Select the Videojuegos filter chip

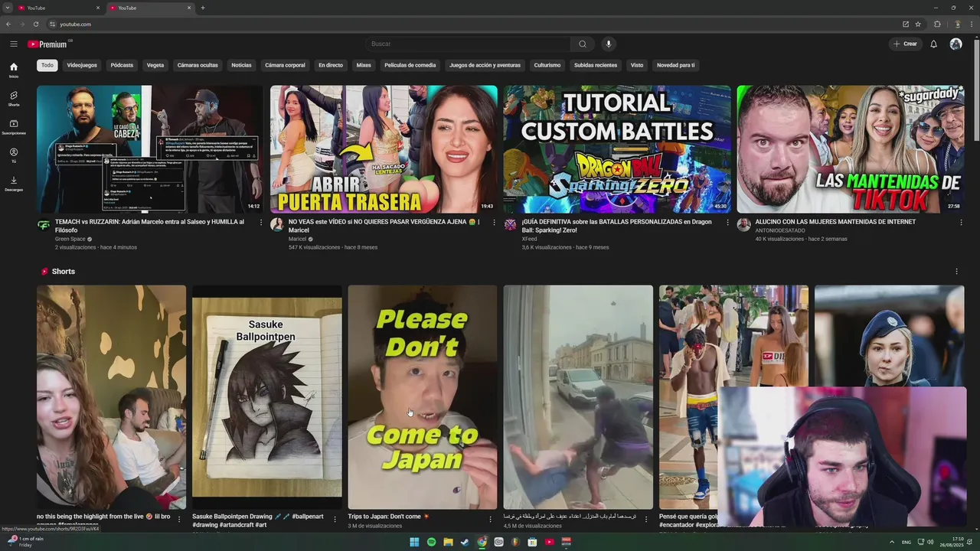pyautogui.click(x=82, y=65)
